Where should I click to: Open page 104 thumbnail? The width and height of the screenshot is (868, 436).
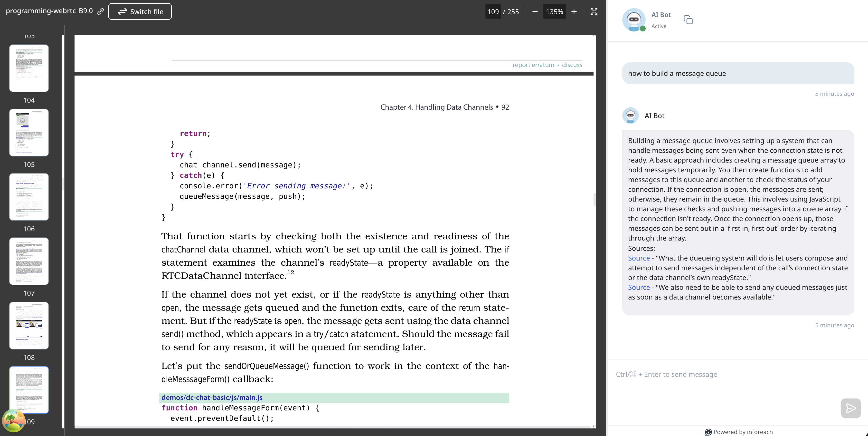29,68
